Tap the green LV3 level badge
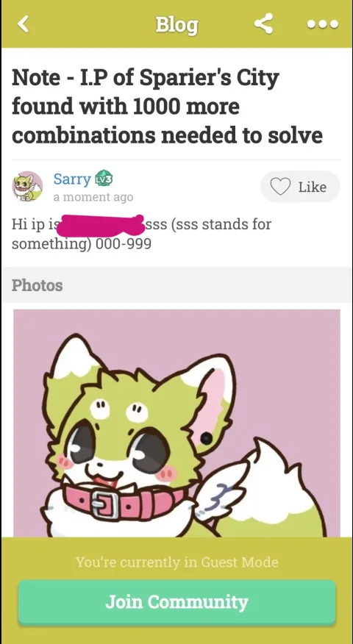The width and height of the screenshot is (353, 644). click(104, 179)
